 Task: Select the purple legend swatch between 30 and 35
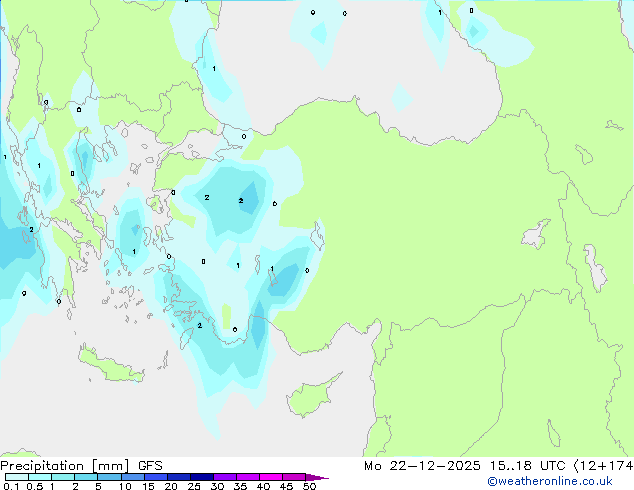[225, 477]
